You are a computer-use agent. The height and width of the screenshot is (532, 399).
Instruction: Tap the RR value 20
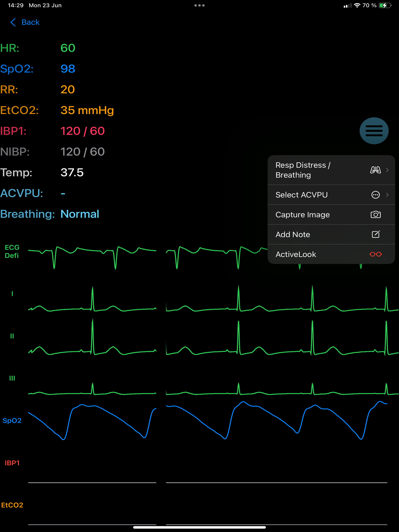tap(68, 90)
